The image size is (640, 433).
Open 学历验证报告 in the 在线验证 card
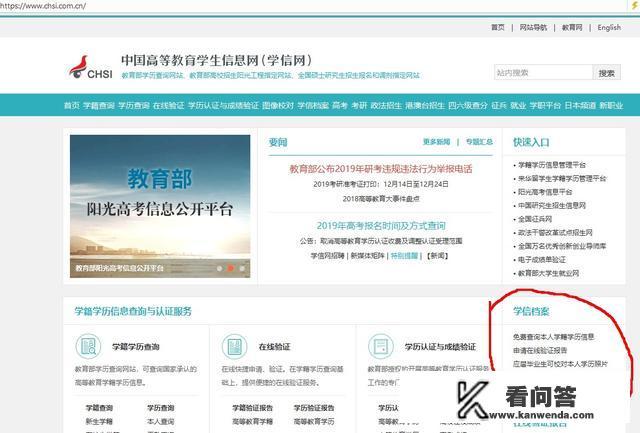[x=314, y=407]
